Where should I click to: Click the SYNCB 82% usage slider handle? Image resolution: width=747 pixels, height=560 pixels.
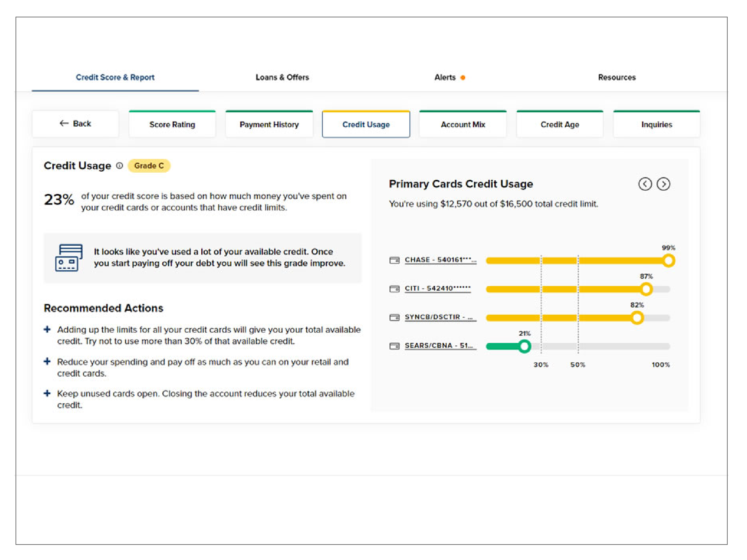coord(637,318)
